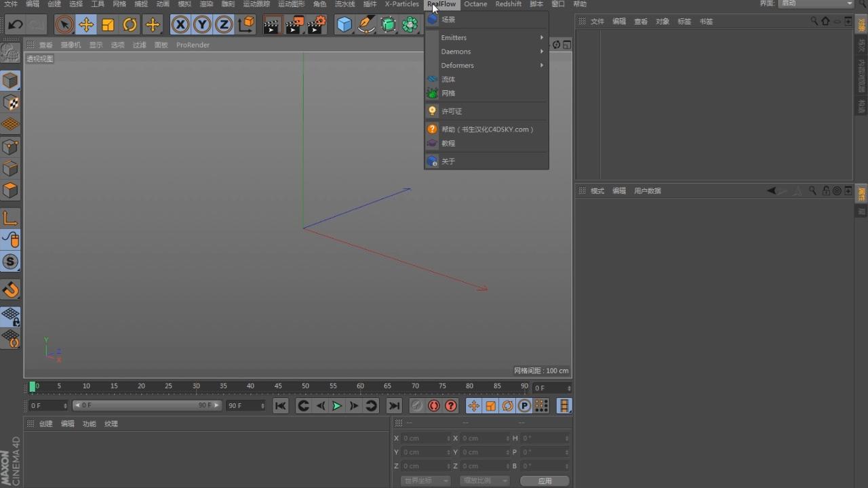Click the Undo arrow icon
The image size is (868, 488).
point(15,24)
